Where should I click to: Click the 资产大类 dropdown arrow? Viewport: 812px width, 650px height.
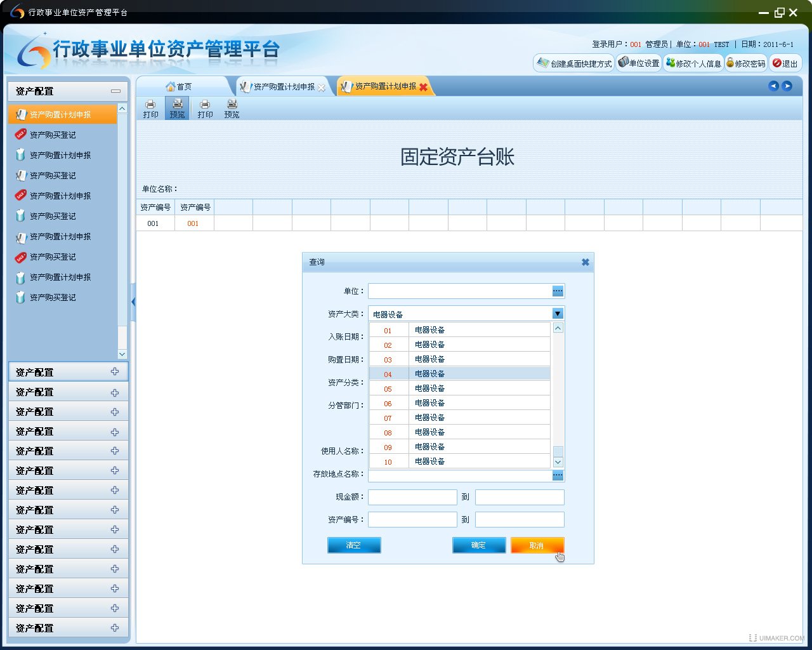pyautogui.click(x=558, y=314)
